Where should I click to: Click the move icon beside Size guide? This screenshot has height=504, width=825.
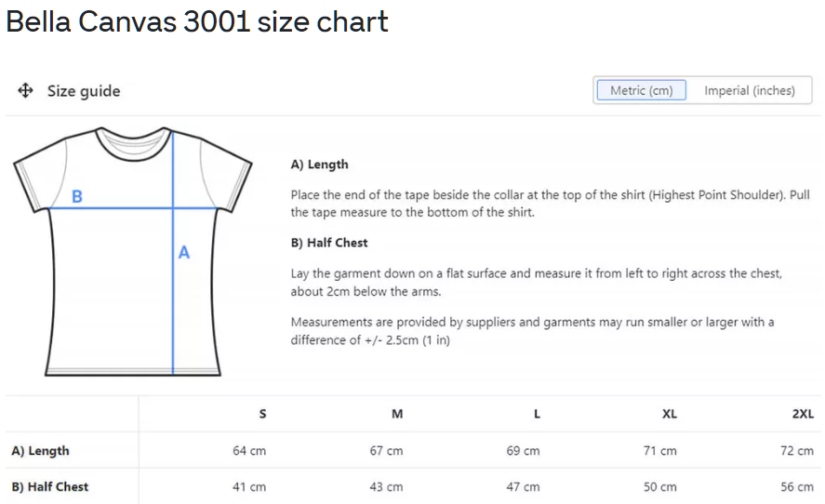[x=25, y=90]
